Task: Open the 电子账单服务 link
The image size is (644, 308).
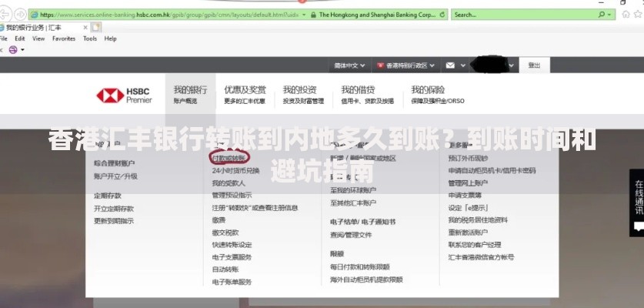Action: [232, 282]
